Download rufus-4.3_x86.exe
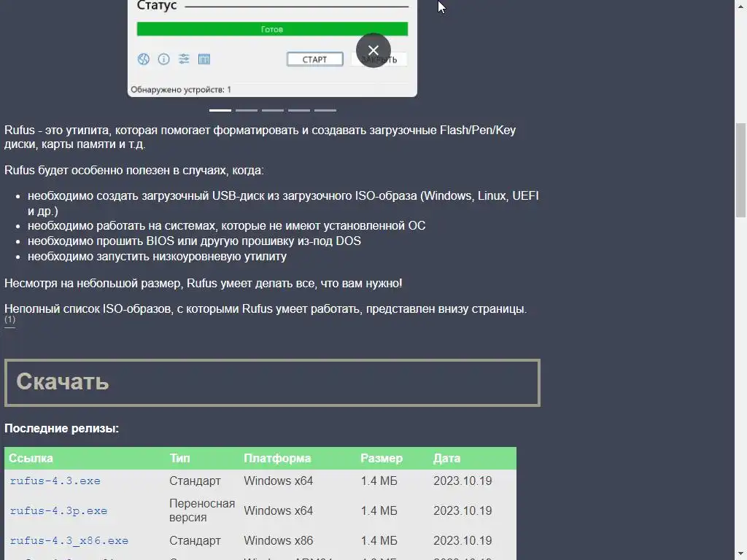The image size is (747, 560). (69, 540)
